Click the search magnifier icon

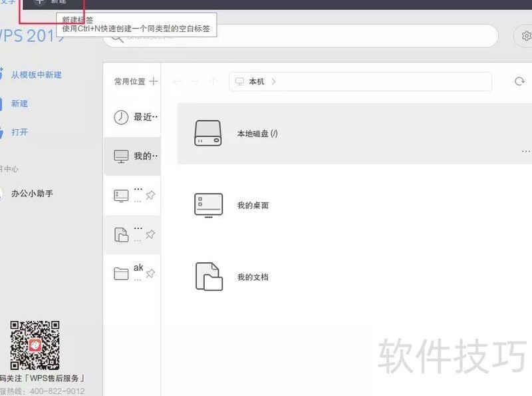tap(118, 37)
